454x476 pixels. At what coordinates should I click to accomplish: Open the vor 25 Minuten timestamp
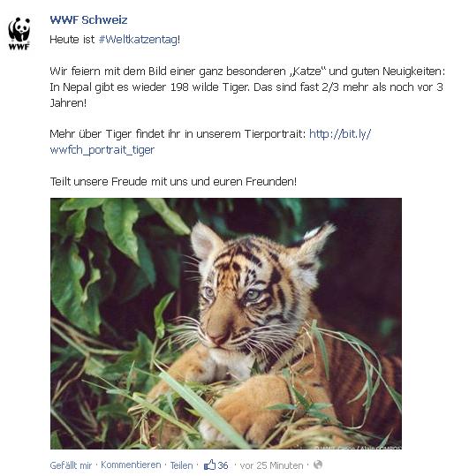point(271,465)
